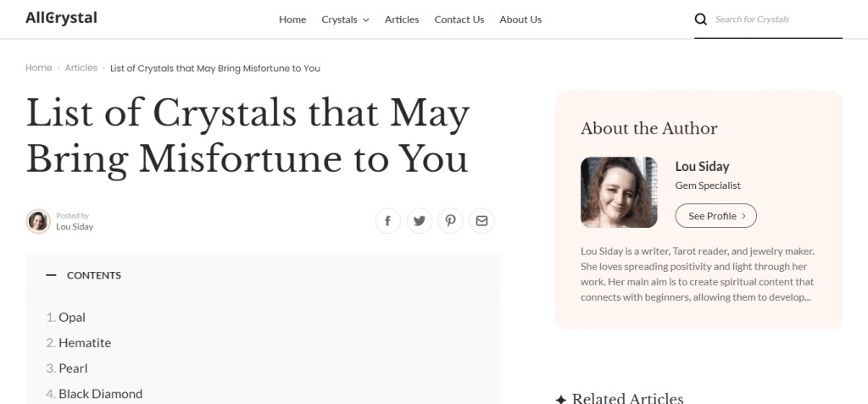Navigate to About Us

coord(520,19)
